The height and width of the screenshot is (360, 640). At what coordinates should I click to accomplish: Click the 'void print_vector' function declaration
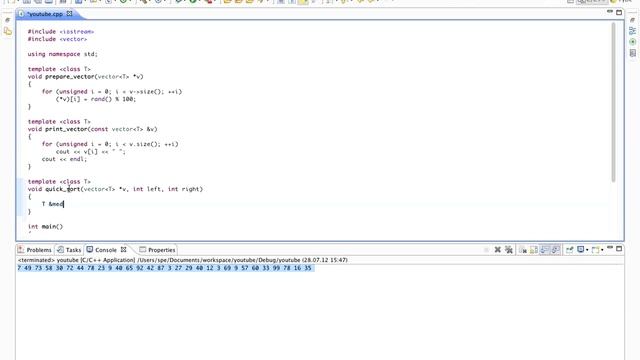coord(93,129)
